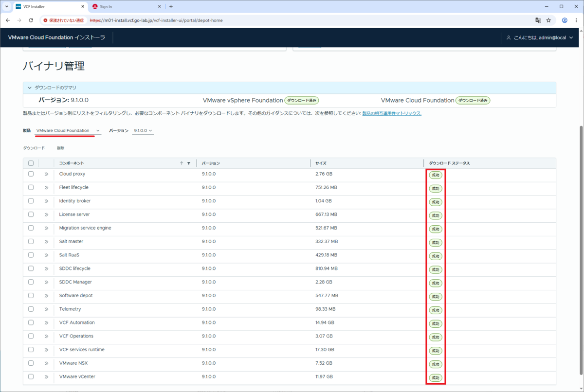The width and height of the screenshot is (584, 392).
Task: Tick the select-all checkbox in table header
Action: click(31, 163)
